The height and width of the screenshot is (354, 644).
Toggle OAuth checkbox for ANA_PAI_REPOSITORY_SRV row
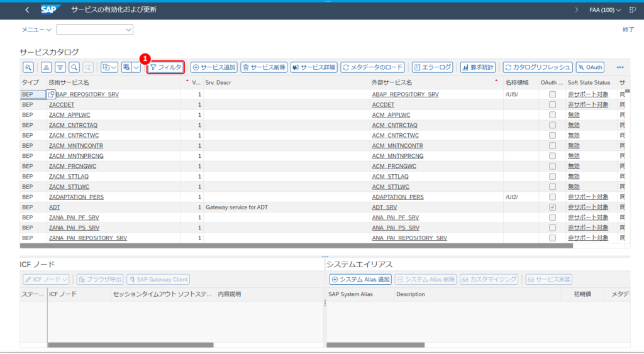click(x=552, y=238)
